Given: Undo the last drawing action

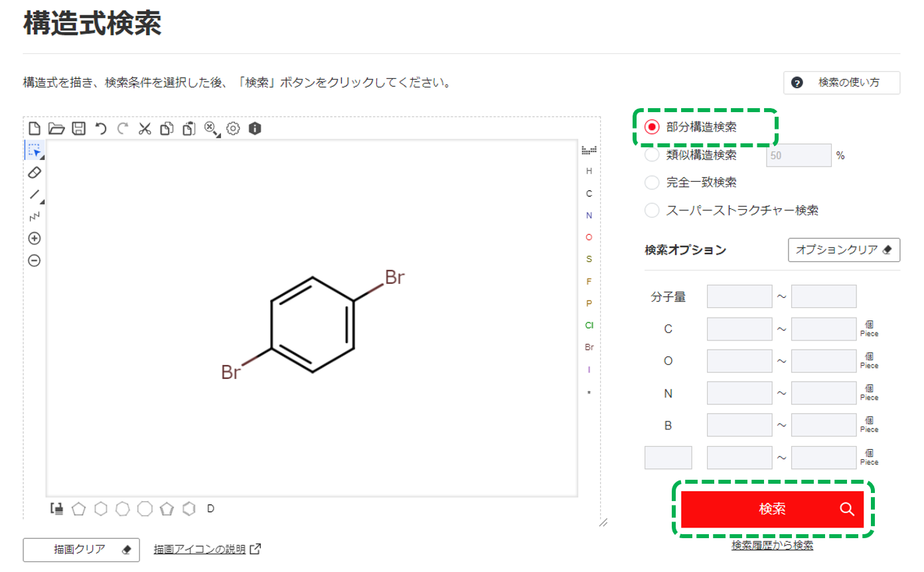Looking at the screenshot, I should pos(101,129).
